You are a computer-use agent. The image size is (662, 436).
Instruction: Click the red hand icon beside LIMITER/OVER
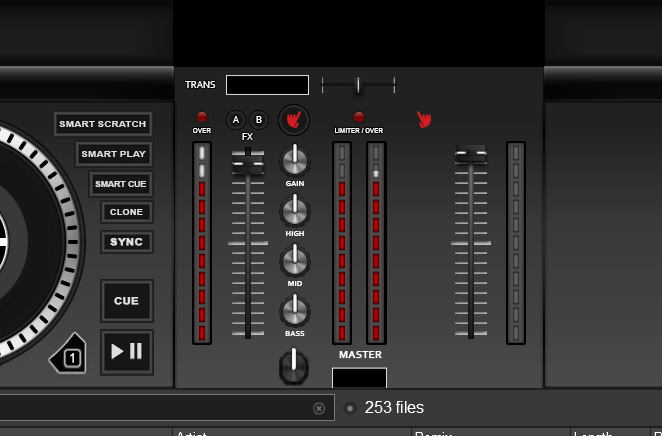coord(424,120)
